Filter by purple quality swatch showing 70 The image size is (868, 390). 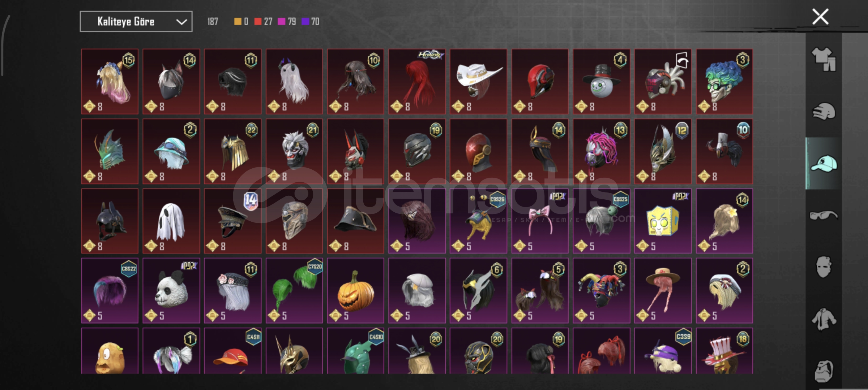(310, 22)
